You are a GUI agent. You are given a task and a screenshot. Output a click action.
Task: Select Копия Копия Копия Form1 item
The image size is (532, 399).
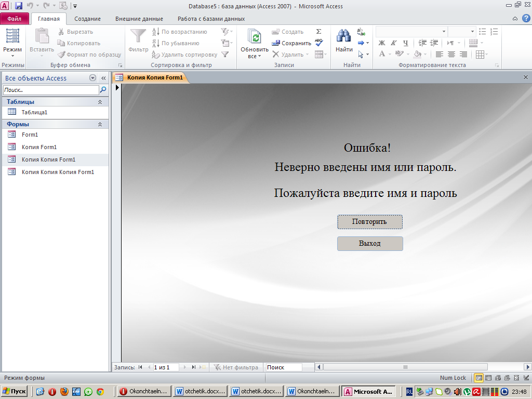(55, 171)
